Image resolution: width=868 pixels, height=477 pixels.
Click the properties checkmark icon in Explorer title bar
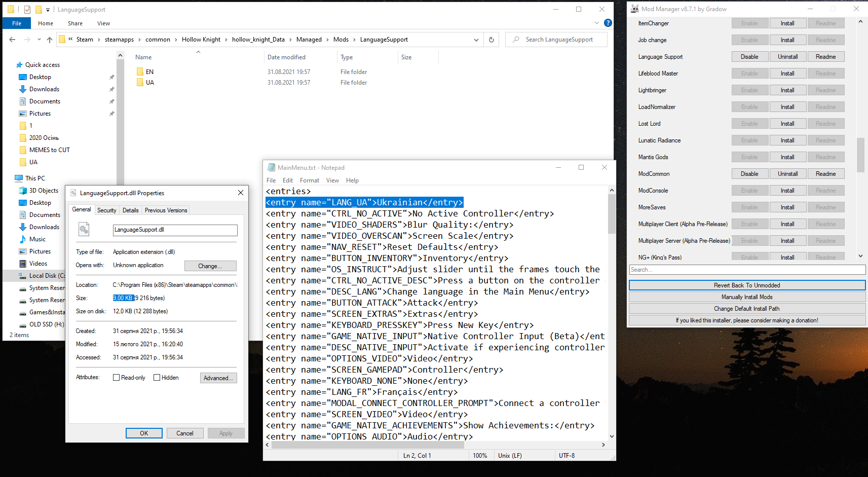point(27,10)
